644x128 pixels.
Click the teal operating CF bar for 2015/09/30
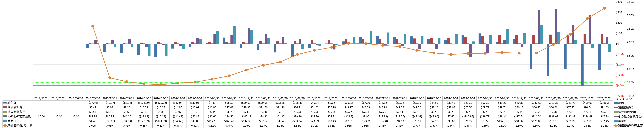(234, 35)
